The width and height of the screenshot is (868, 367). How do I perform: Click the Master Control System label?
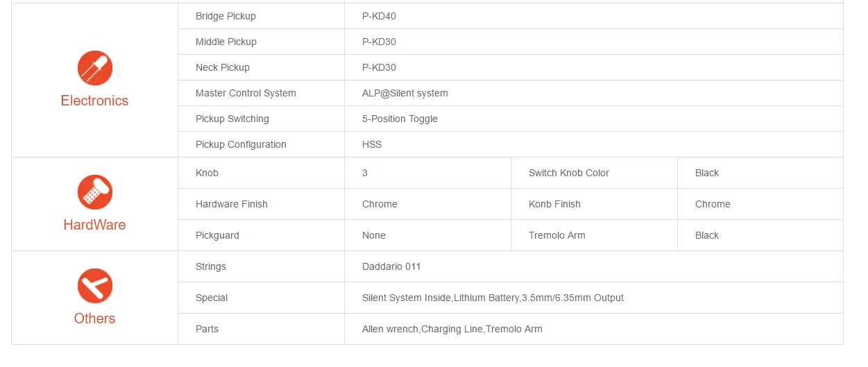(246, 93)
